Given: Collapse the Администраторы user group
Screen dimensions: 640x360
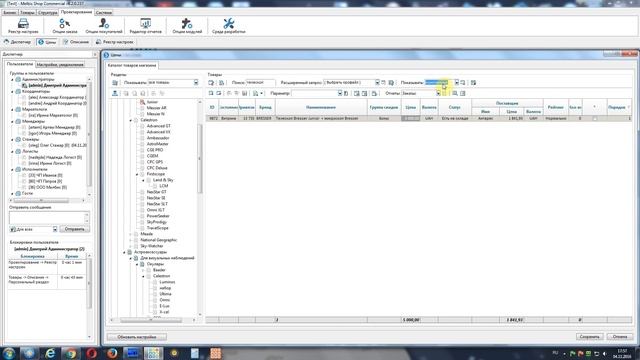Looking at the screenshot, I should pos(12,80).
